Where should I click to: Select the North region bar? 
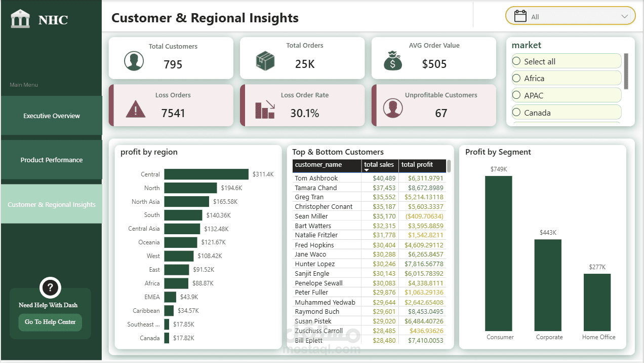[x=191, y=188]
